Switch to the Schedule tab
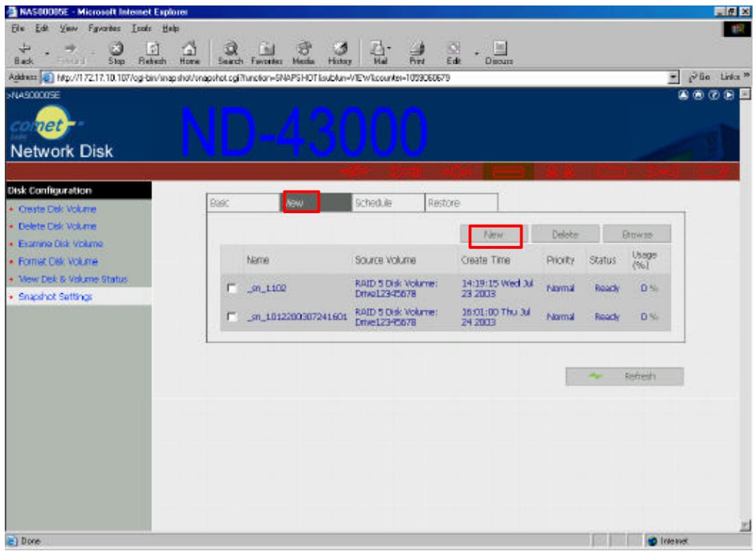 point(388,203)
